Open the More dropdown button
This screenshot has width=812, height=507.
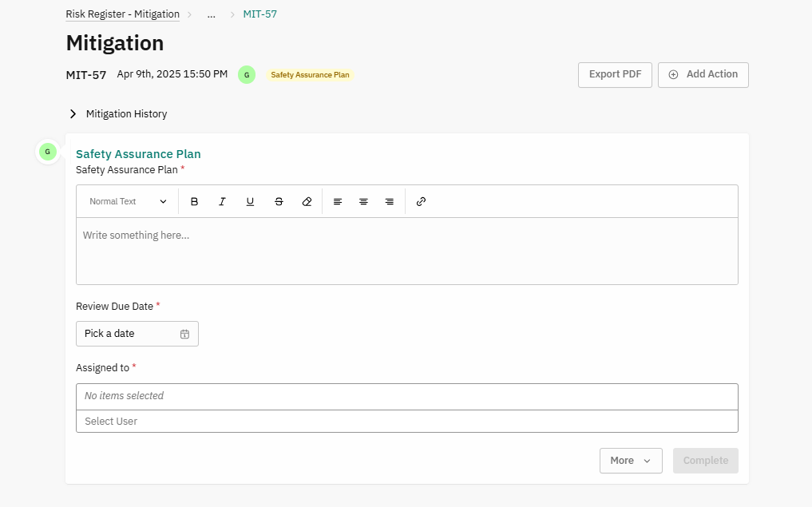[x=631, y=461]
